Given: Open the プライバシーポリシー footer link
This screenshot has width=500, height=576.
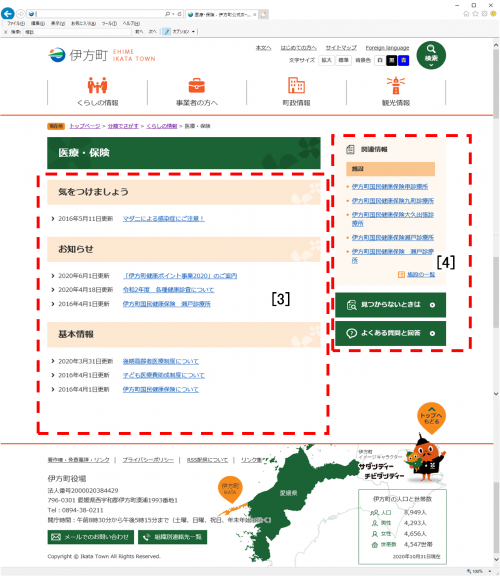Looking at the screenshot, I should click(x=148, y=460).
